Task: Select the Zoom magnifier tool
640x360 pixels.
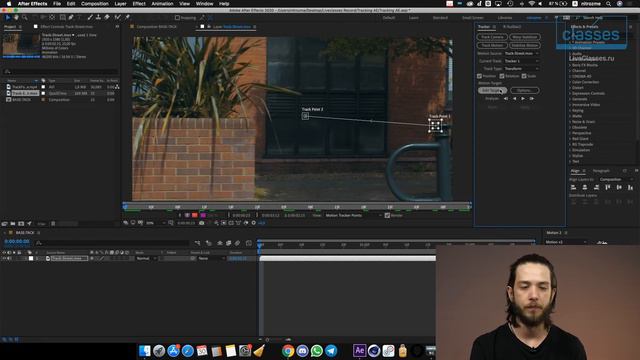Action: [25, 18]
